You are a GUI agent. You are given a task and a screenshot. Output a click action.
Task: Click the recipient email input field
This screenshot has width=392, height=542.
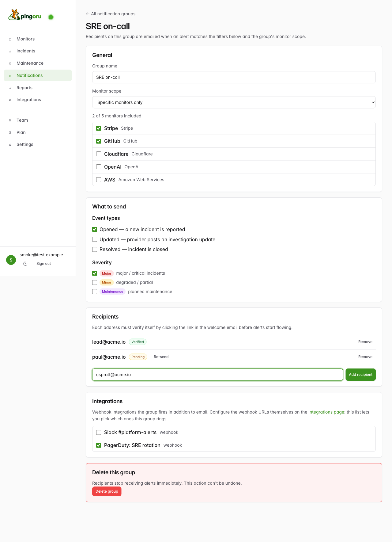[x=218, y=375]
